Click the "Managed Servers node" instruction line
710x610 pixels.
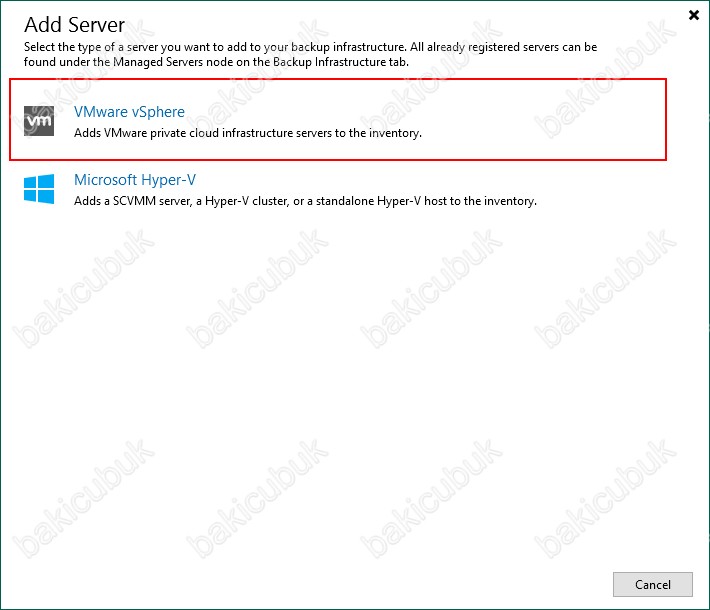tap(216, 62)
